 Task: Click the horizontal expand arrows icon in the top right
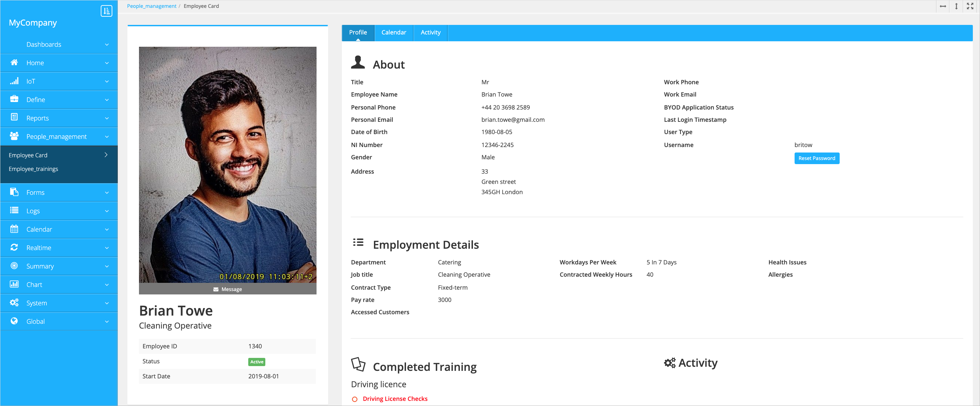pyautogui.click(x=943, y=6)
